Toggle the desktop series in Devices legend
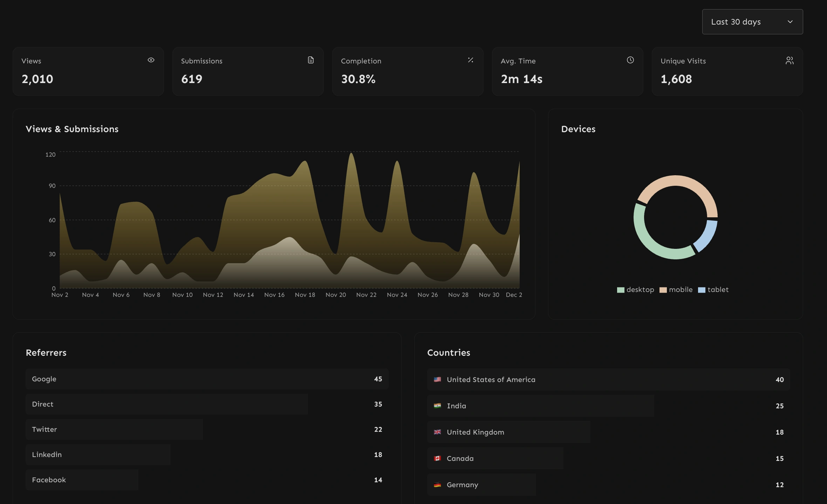The image size is (827, 504). (636, 290)
